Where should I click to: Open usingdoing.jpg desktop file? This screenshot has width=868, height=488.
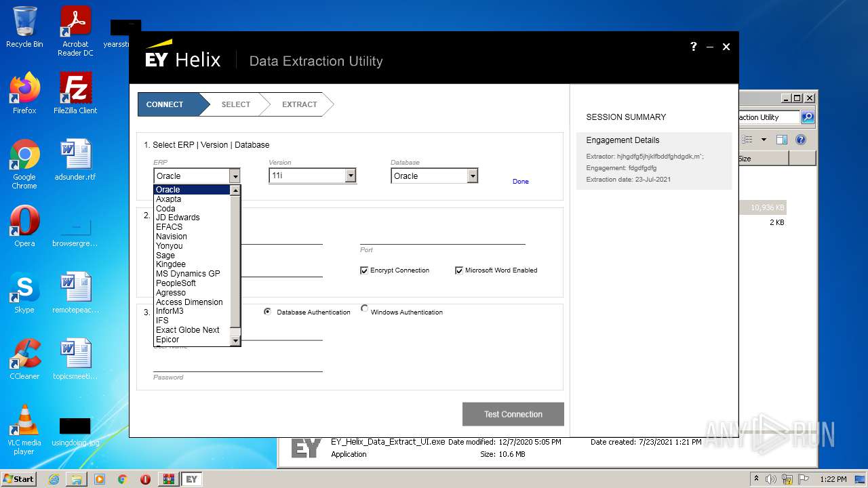pyautogui.click(x=75, y=431)
